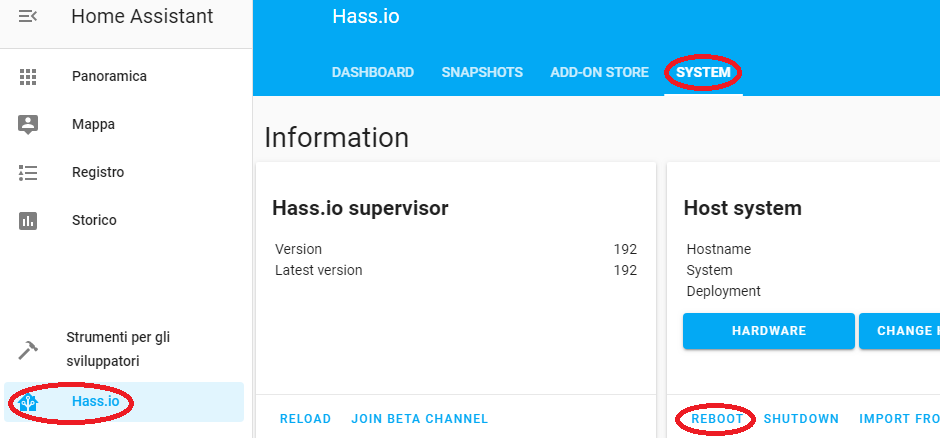This screenshot has width=940, height=438.
Task: Click the Version value 192
Action: (625, 249)
